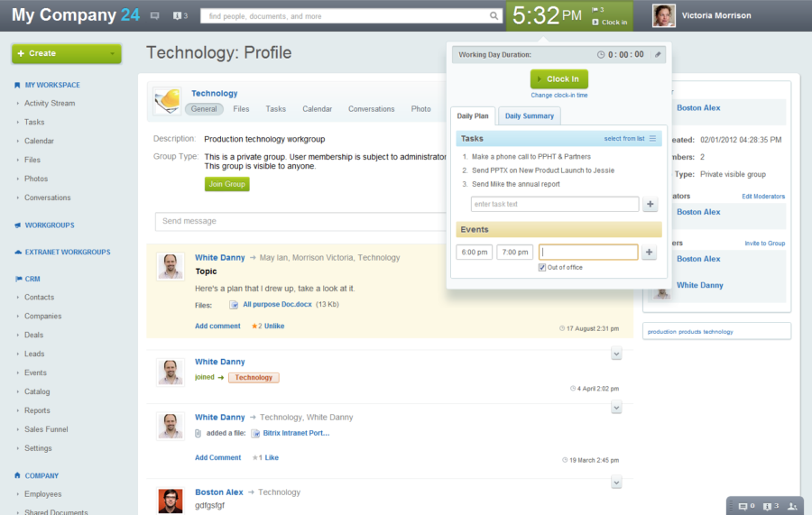Click the star icon beside Unlike

(254, 326)
